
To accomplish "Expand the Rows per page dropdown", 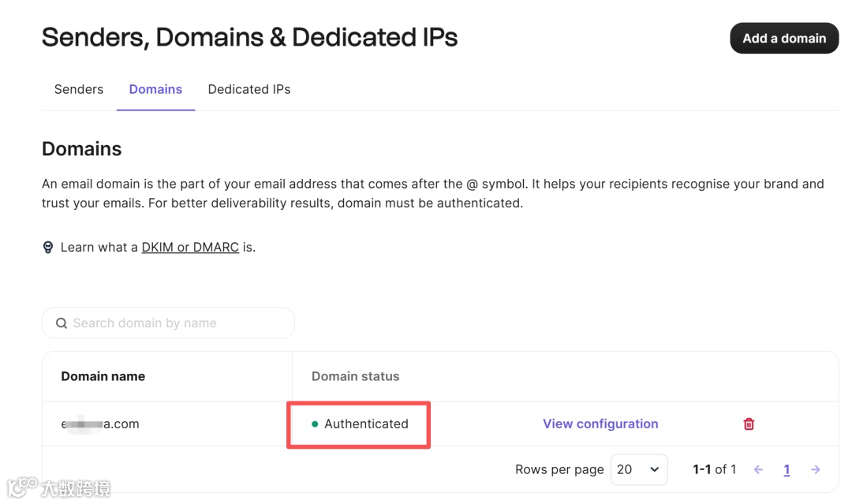I will 639,469.
